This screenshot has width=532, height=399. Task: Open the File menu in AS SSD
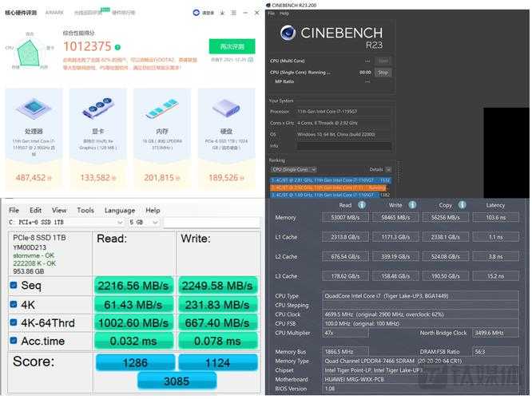pos(14,210)
